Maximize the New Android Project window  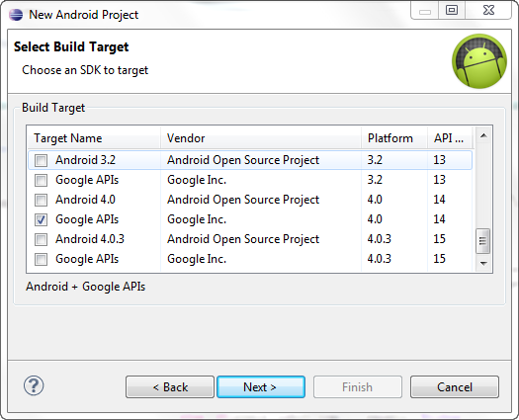(452, 10)
